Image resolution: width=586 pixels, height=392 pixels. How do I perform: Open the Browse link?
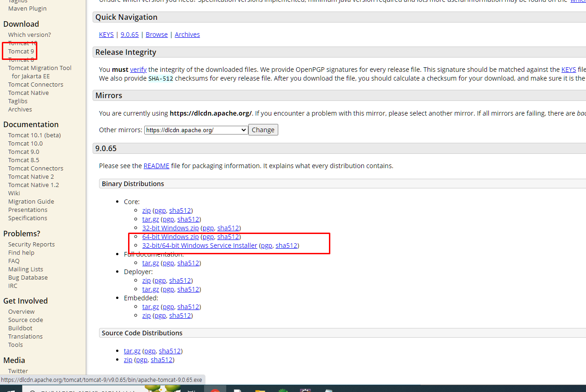157,35
